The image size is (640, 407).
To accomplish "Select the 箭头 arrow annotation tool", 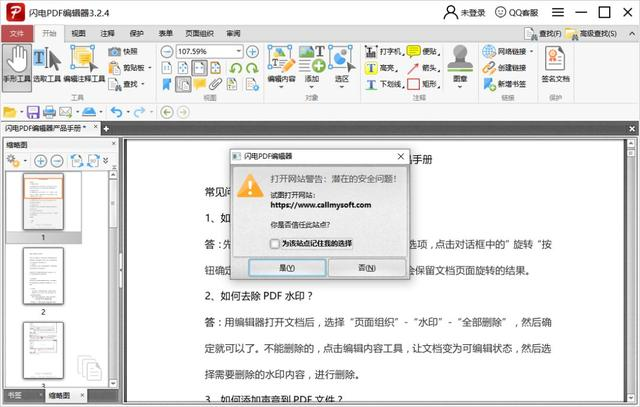I will point(423,68).
